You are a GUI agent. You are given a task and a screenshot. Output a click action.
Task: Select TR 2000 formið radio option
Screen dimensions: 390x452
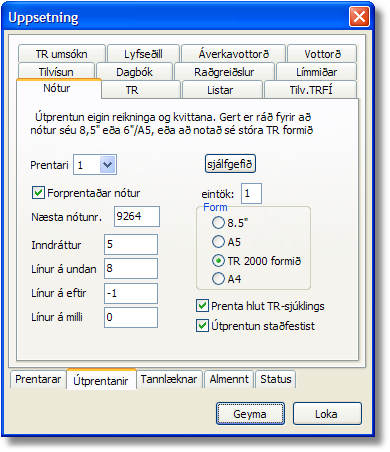(218, 261)
